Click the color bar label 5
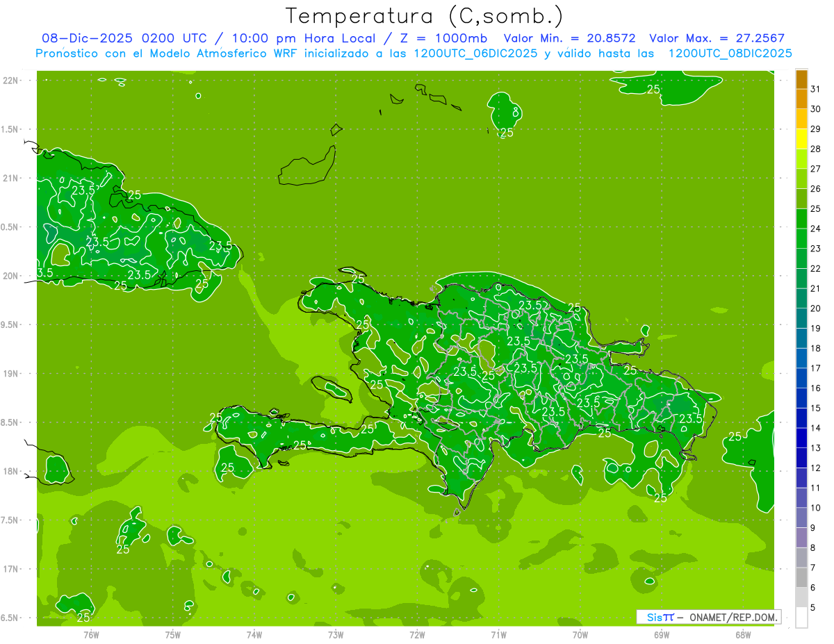Viewport: 834px width, 644px height. [813, 608]
